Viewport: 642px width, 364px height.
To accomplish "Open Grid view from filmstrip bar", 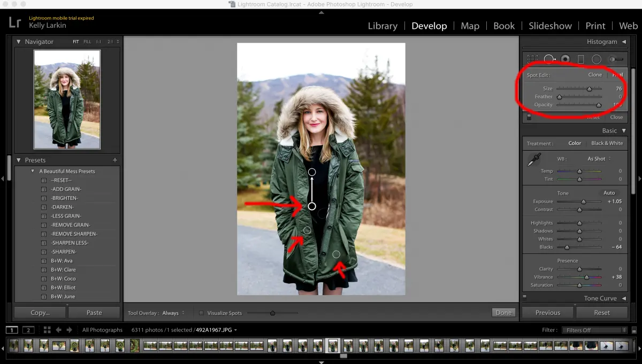I will coord(47,330).
